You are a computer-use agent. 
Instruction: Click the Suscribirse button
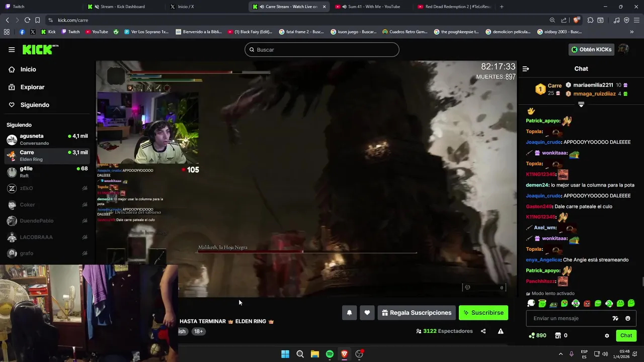484,313
